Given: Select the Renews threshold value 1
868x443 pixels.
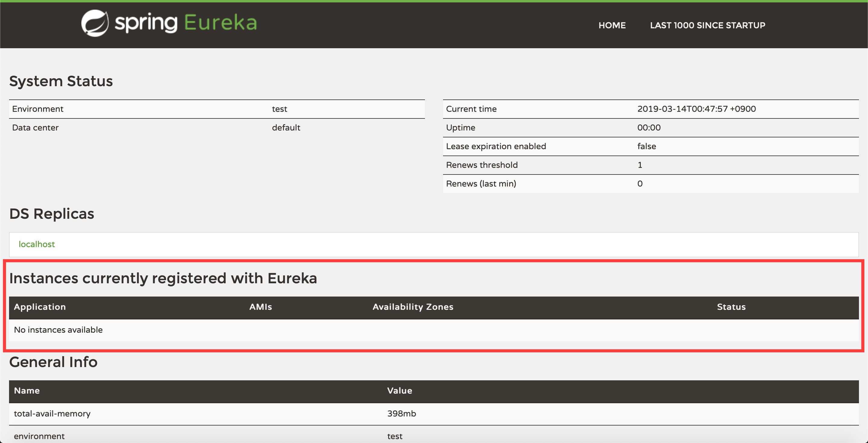Looking at the screenshot, I should [x=640, y=165].
